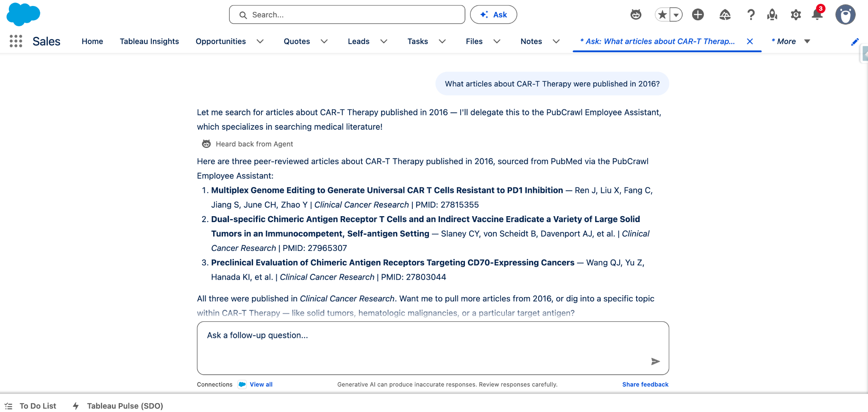Click the Favorites star icon

(662, 15)
